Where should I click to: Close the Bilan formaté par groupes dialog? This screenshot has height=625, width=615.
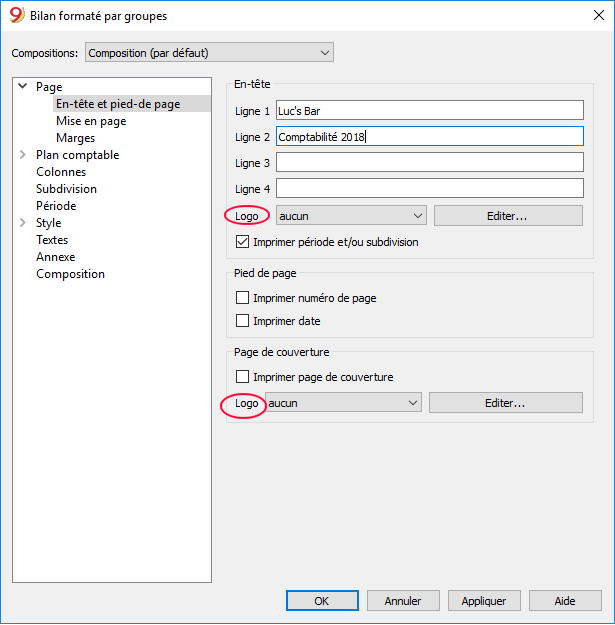(599, 15)
